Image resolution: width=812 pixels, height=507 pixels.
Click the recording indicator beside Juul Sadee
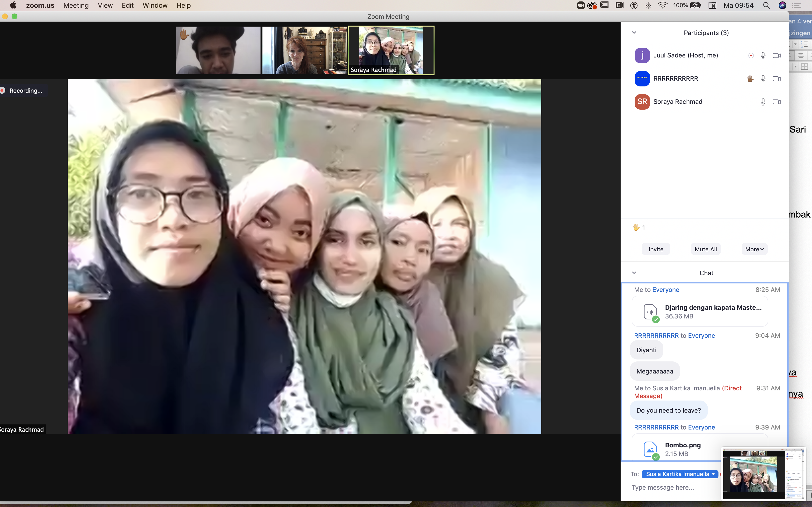point(751,56)
